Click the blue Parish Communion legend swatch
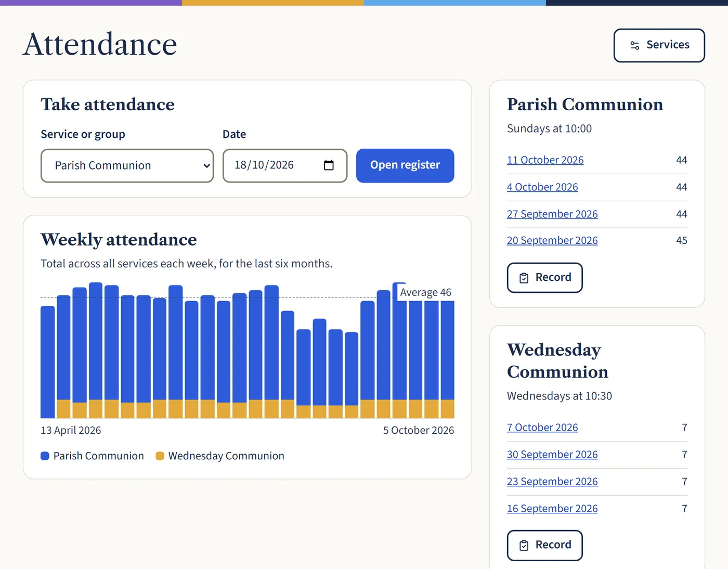Screen dimensions: 728x569 [45, 456]
